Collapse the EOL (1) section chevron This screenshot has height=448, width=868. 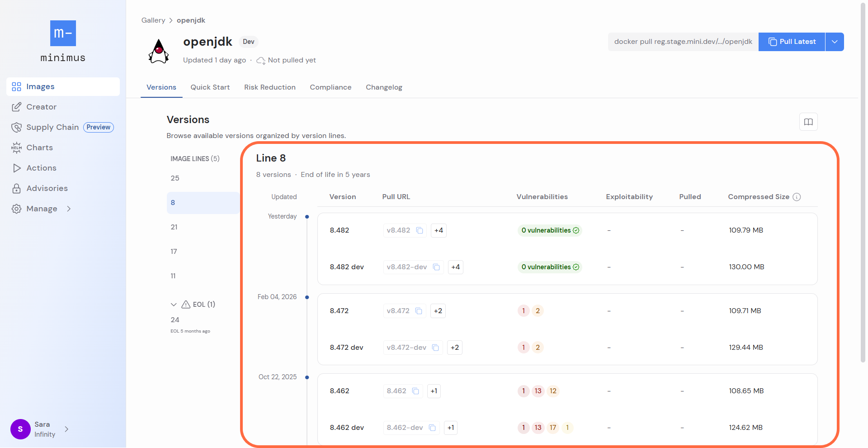174,305
